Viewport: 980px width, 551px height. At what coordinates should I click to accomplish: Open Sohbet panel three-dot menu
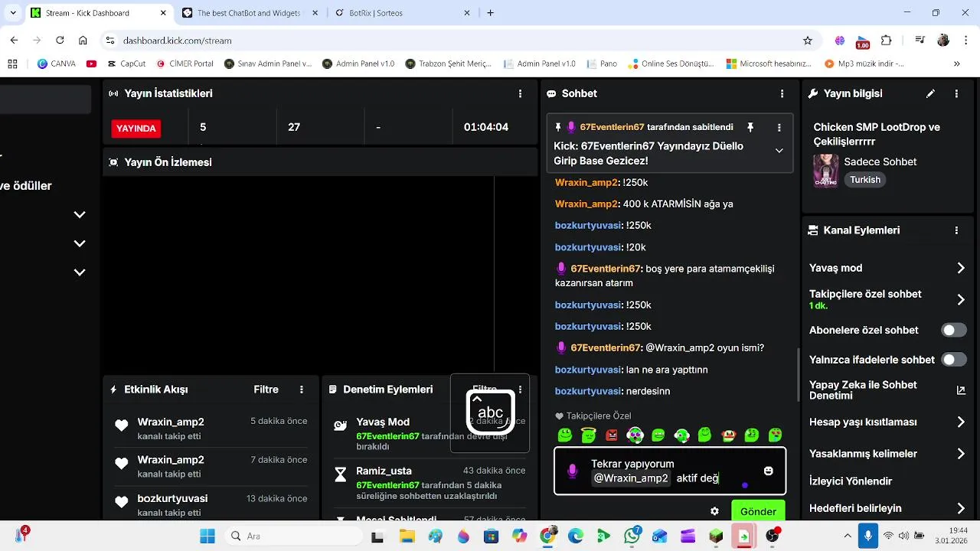(782, 93)
